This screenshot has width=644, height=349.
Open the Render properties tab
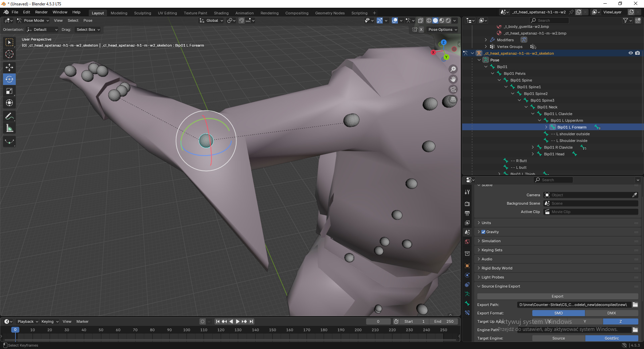coord(467,204)
